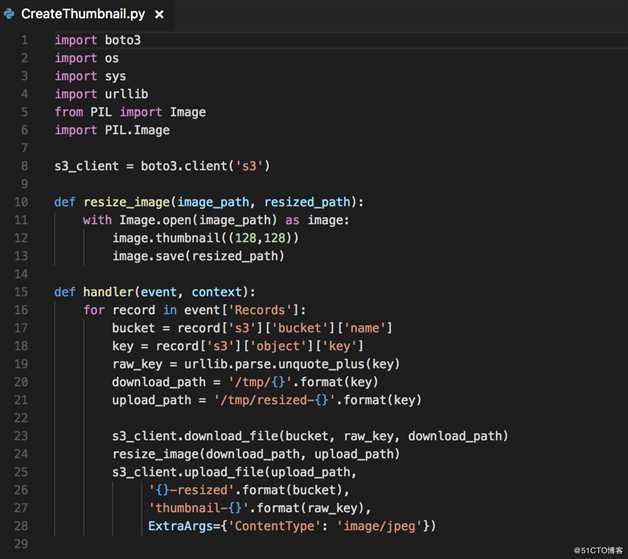The image size is (628, 559).
Task: Click line number 10 in the gutter
Action: (21, 202)
